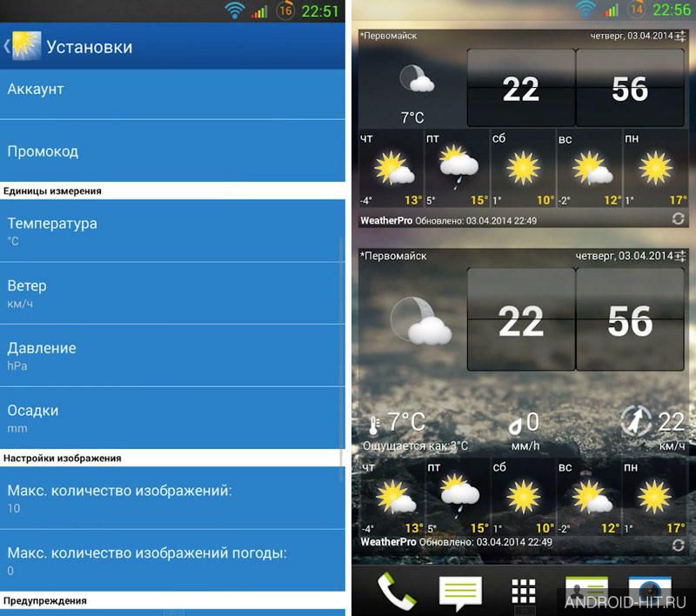This screenshot has height=616, width=696.
Task: Open the Contacts dock app
Action: [586, 593]
